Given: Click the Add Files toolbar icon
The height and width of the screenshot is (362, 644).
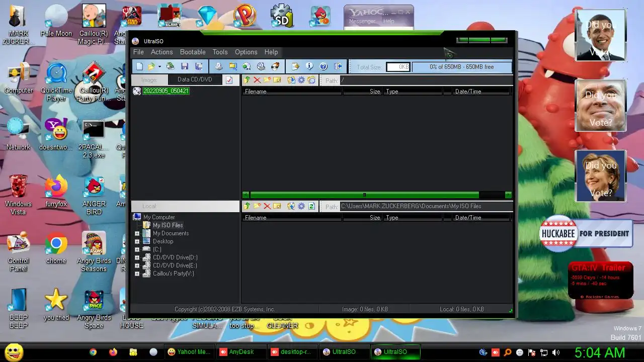Looking at the screenshot, I should [x=295, y=66].
